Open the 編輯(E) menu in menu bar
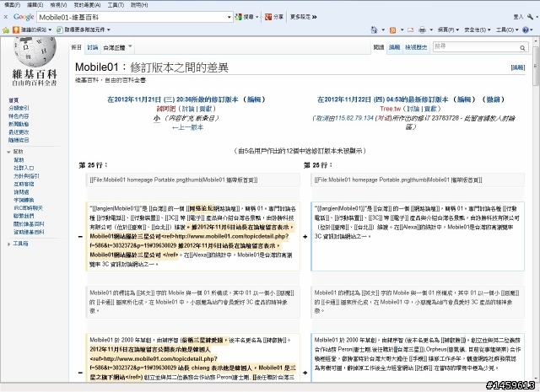 click(x=35, y=5)
